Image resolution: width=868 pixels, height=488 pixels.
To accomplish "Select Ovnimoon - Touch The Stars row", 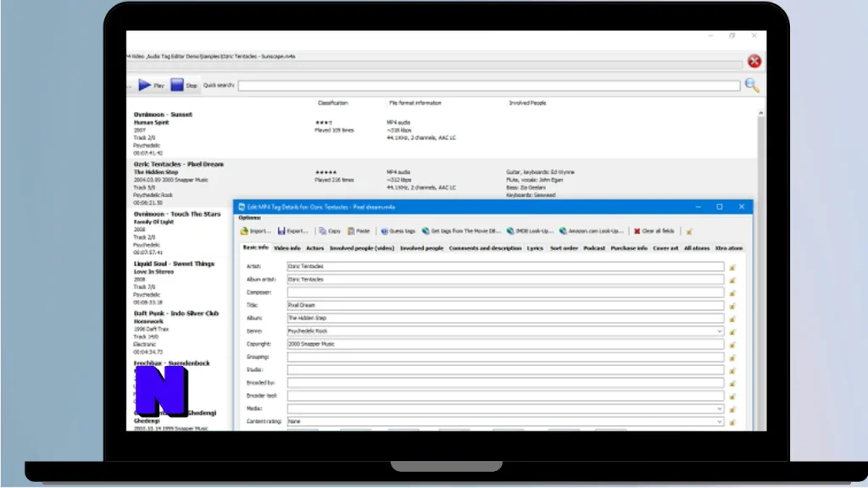I will tap(180, 233).
